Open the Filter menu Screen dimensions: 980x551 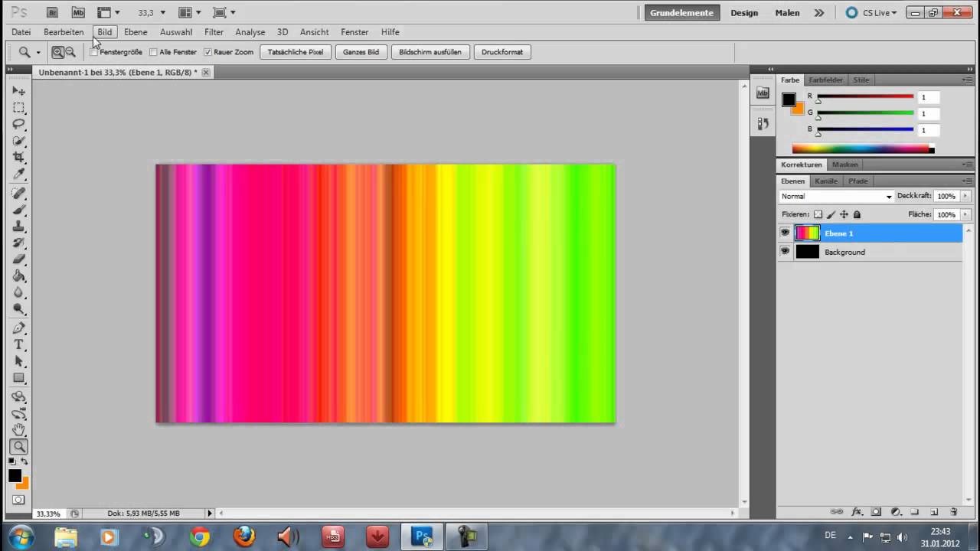tap(214, 32)
